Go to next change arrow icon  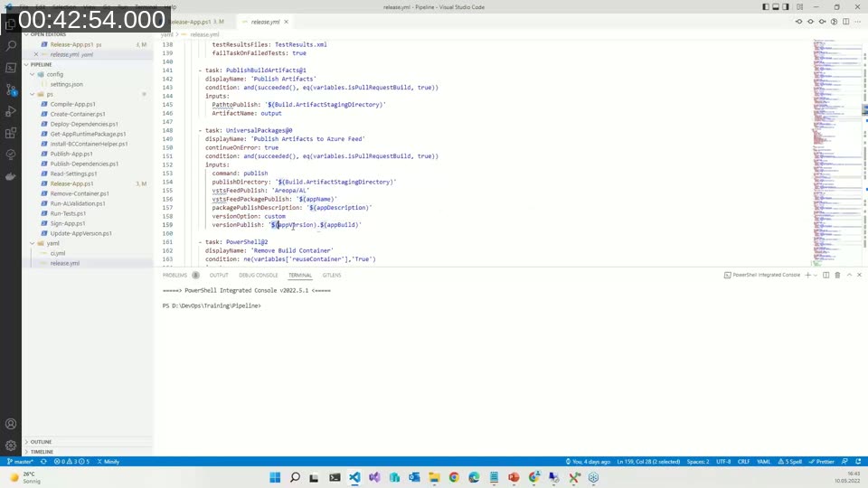pyautogui.click(x=822, y=22)
